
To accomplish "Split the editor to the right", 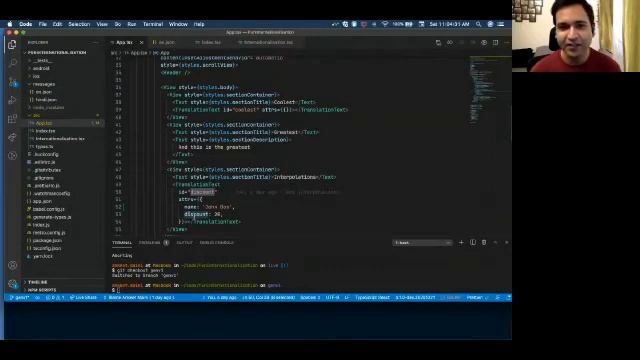I will click(495, 42).
